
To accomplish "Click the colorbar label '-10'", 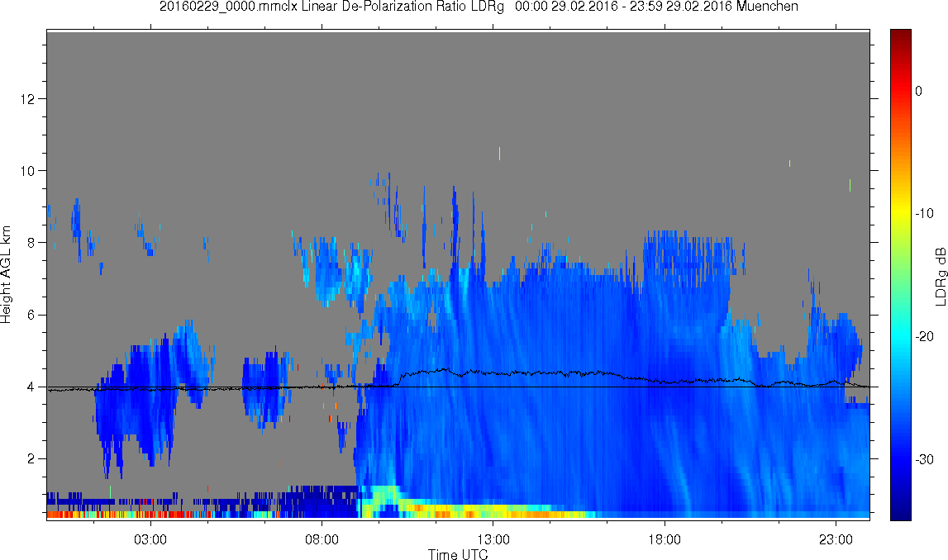I will (x=924, y=213).
